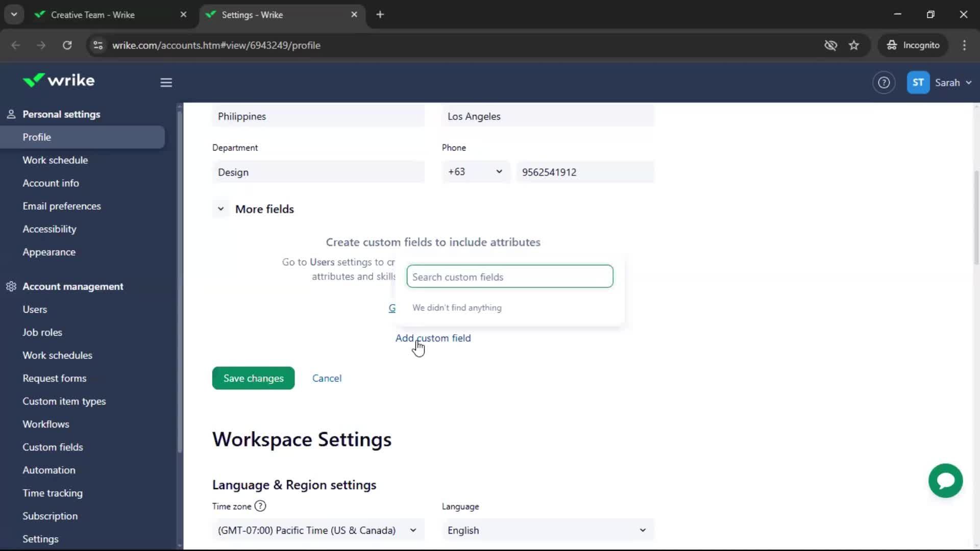Click the Department field with Design

[318, 172]
